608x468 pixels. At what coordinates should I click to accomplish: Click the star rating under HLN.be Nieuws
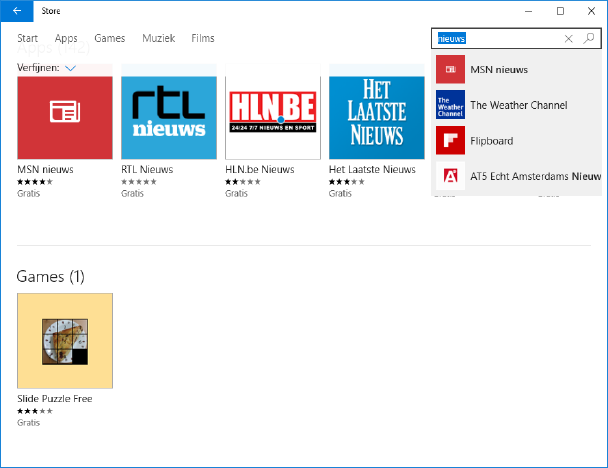[243, 182]
